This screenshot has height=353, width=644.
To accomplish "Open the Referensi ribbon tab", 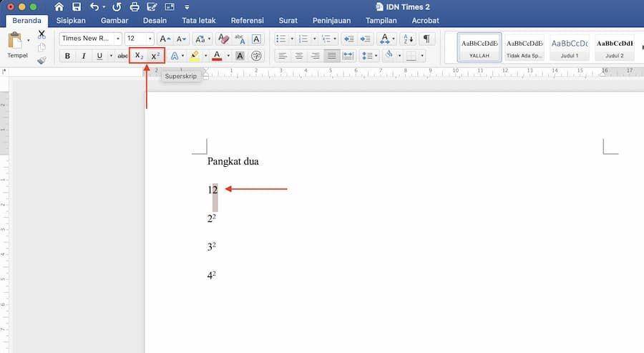I will 248,21.
